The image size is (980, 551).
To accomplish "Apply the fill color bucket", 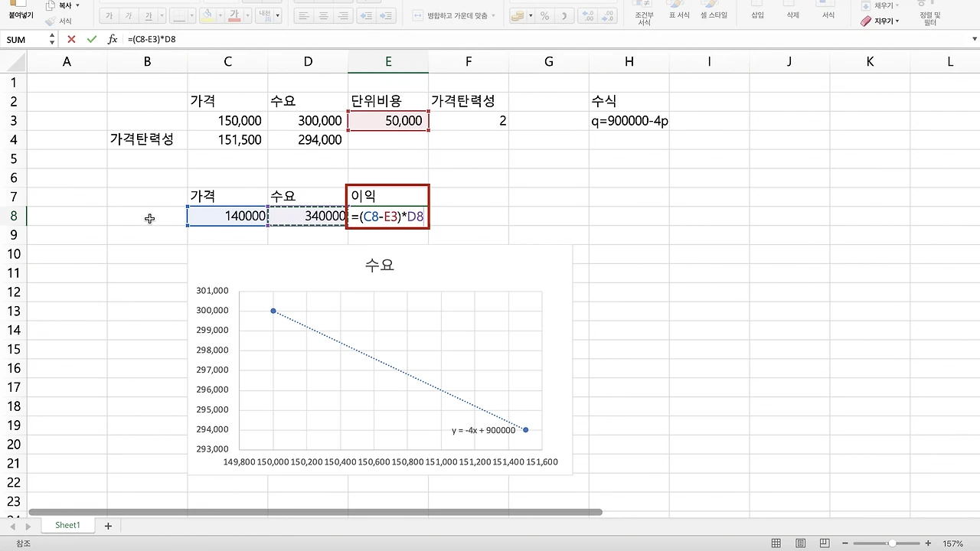I will pos(207,15).
